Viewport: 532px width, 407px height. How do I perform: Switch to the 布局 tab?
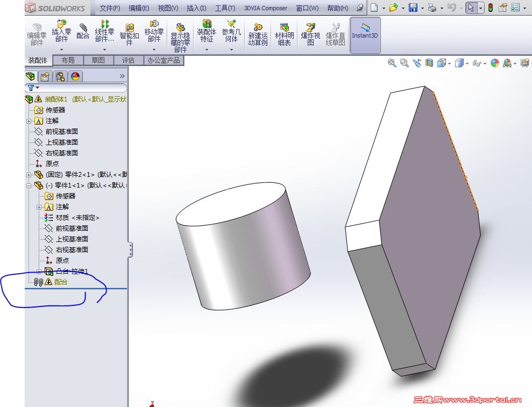coord(68,60)
